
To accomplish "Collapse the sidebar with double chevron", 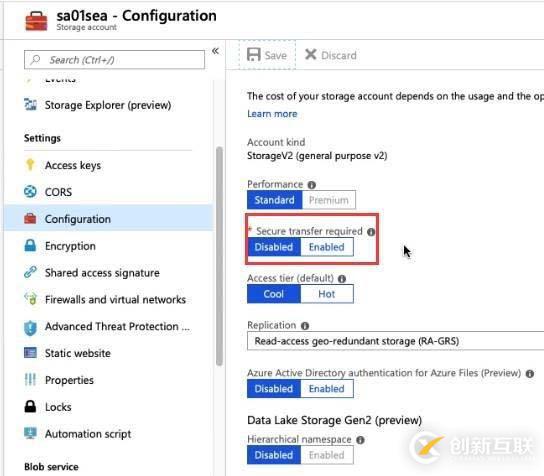I will pyautogui.click(x=215, y=51).
